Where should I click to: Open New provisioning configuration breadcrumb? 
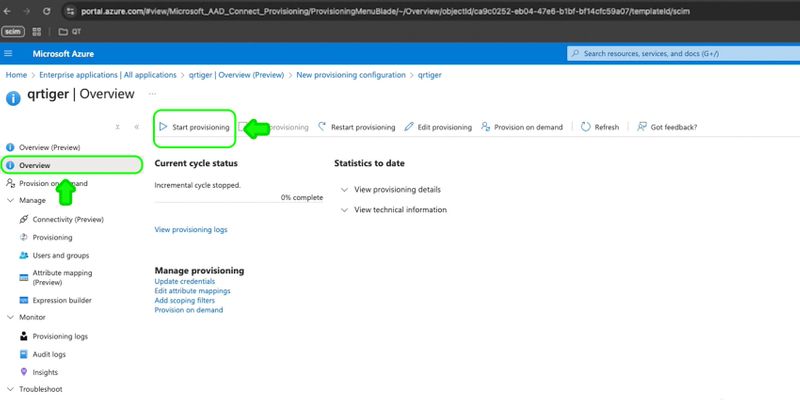tap(351, 75)
